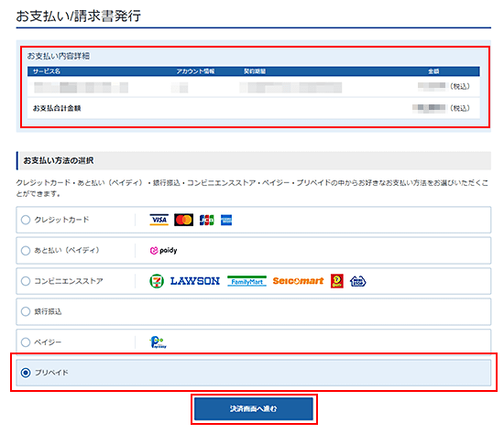The width and height of the screenshot is (504, 434).
Task: Click the Paidy logo
Action: point(163,250)
